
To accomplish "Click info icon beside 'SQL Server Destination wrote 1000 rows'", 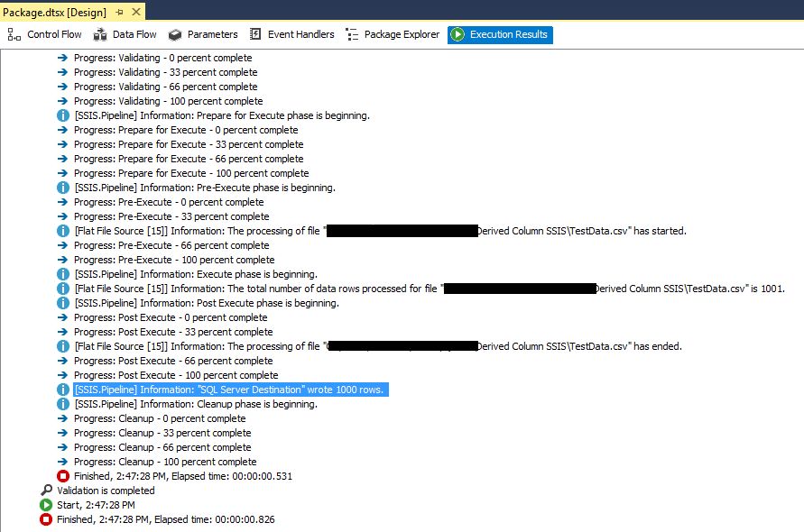I will point(63,390).
